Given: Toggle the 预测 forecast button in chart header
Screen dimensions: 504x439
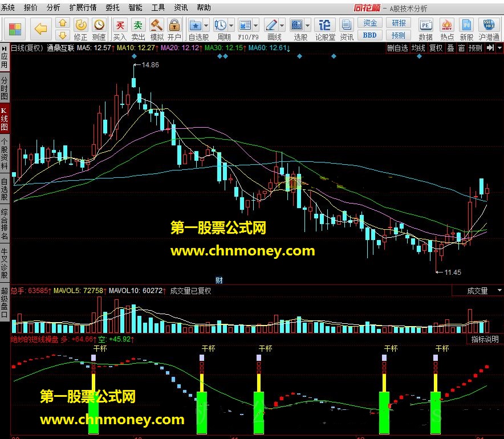Looking at the screenshot, I should pos(475,48).
